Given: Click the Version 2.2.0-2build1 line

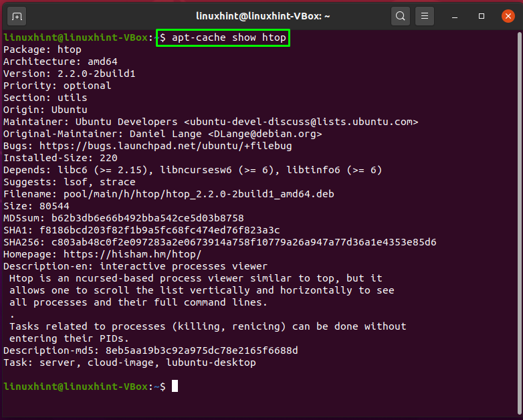Looking at the screenshot, I should coord(70,74).
